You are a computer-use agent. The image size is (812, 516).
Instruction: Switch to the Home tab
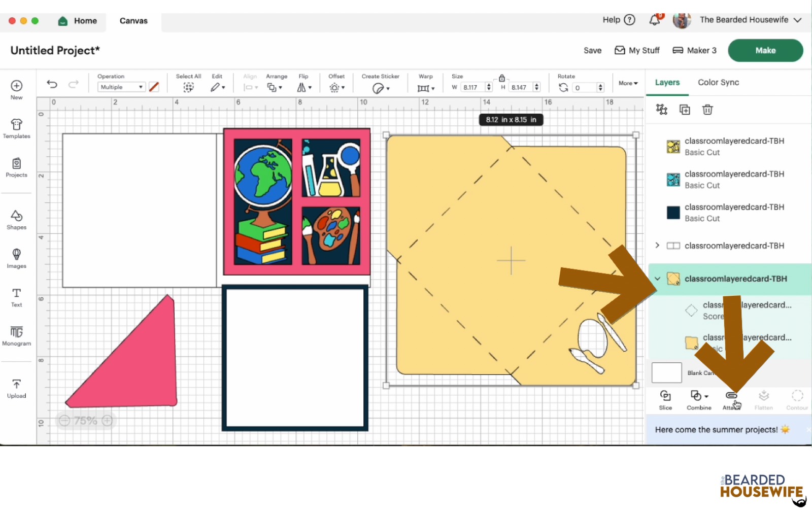click(78, 21)
